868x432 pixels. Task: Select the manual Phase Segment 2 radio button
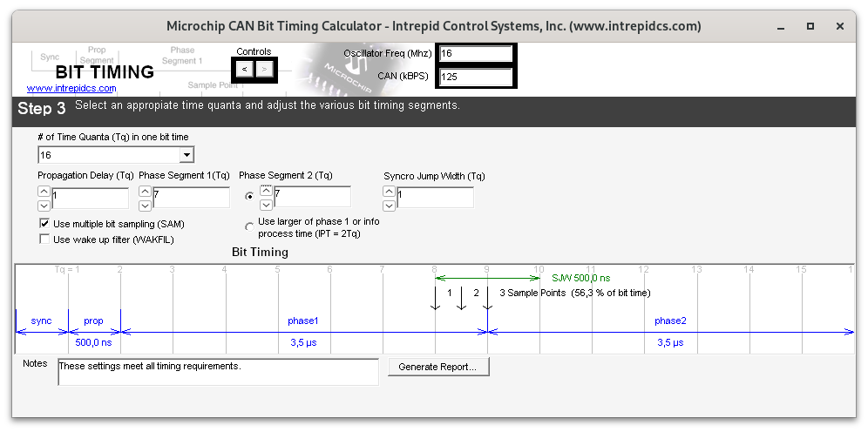pyautogui.click(x=250, y=197)
